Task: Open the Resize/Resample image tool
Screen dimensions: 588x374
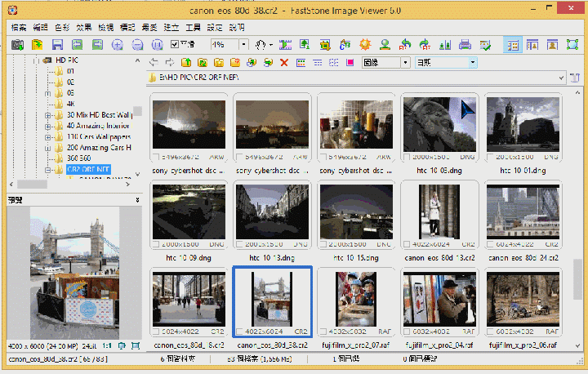Action: coord(305,45)
